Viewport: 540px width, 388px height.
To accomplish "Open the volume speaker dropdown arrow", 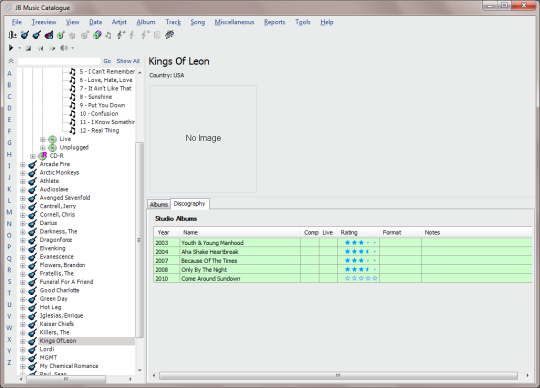I will click(x=73, y=48).
